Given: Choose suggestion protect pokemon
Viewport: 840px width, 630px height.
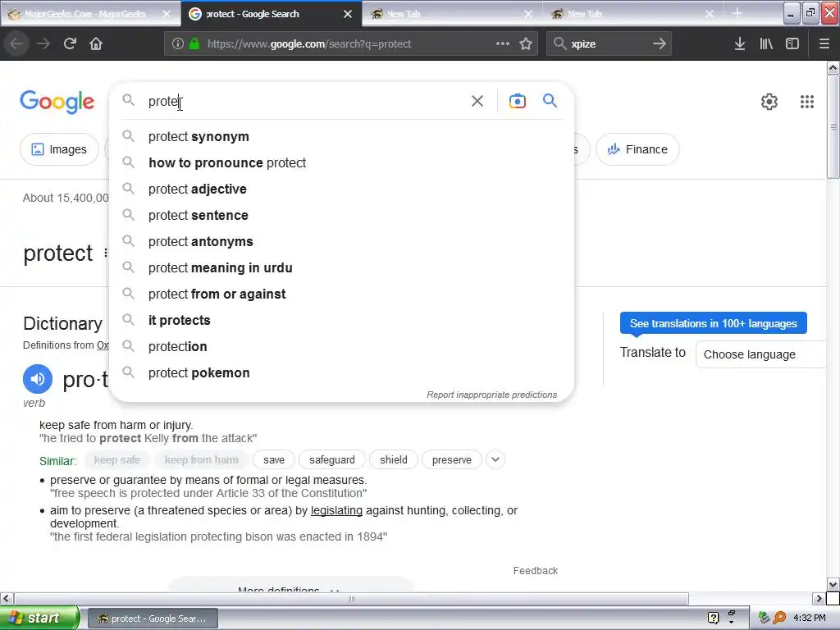Looking at the screenshot, I should (341, 373).
